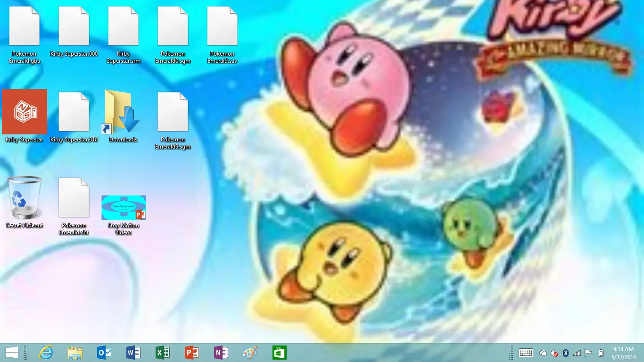Viewport: 644px width, 362px height.
Task: Open the Windows Start button
Action: pyautogui.click(x=12, y=353)
